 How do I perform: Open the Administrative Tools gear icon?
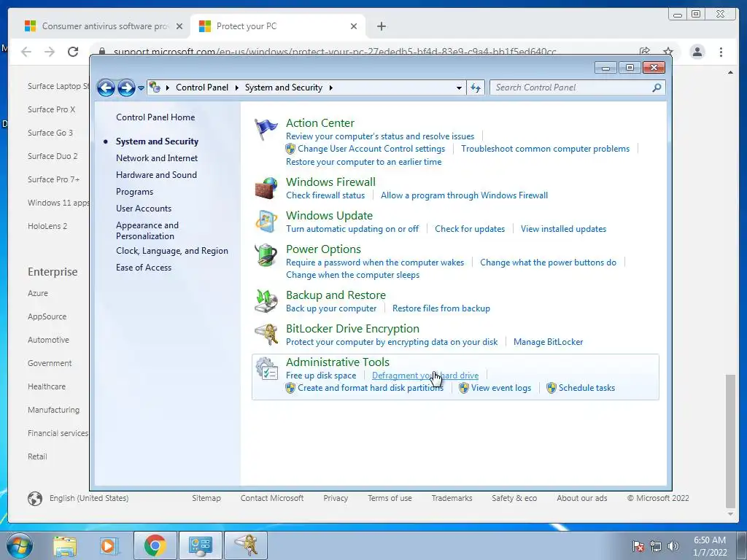[266, 368]
